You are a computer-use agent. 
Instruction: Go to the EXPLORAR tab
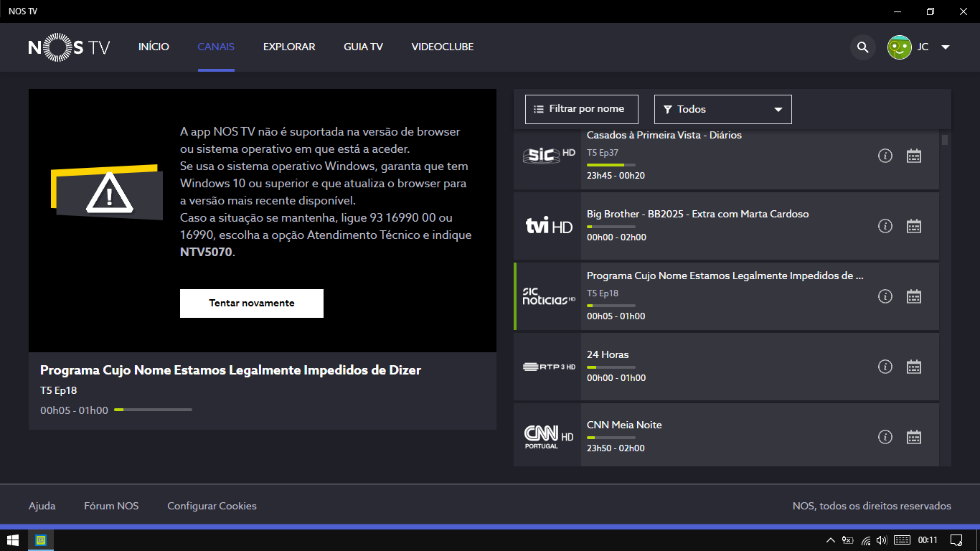point(289,47)
